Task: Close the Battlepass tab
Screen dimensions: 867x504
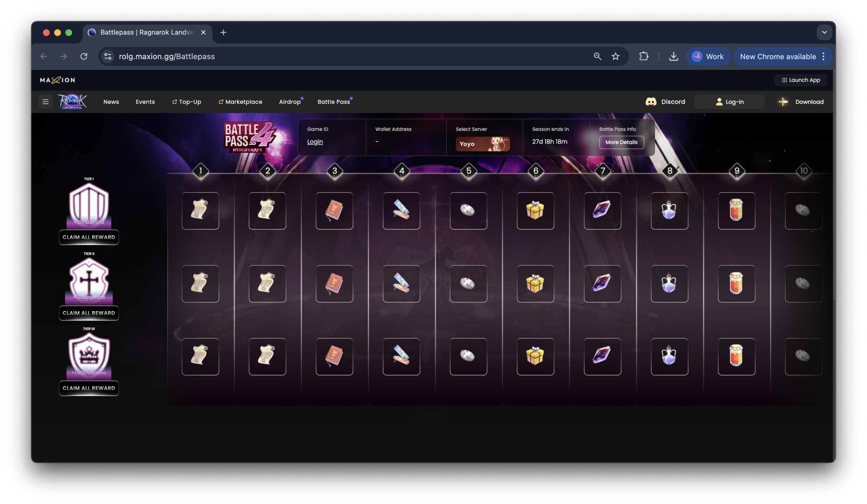Action: pos(203,32)
